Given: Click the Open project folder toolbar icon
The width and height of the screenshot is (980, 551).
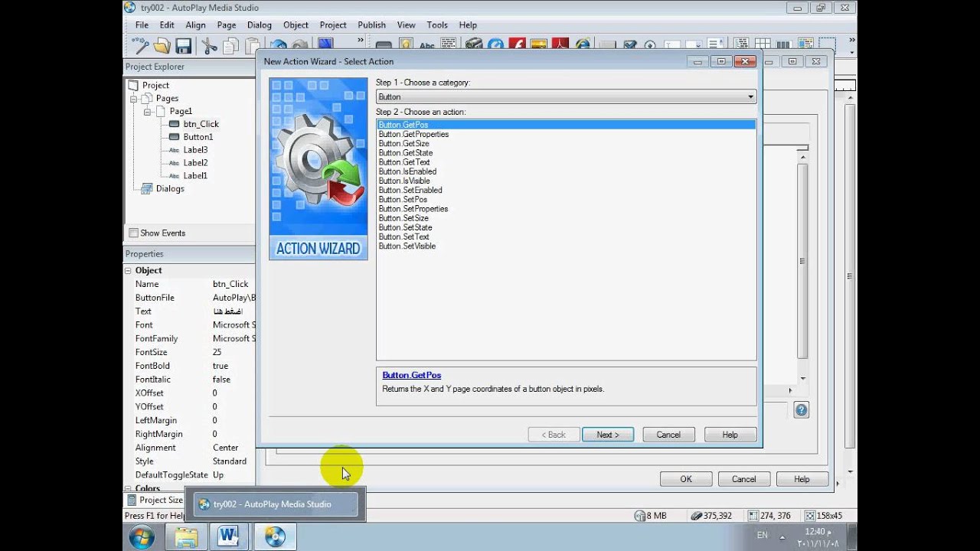Looking at the screenshot, I should pyautogui.click(x=162, y=46).
